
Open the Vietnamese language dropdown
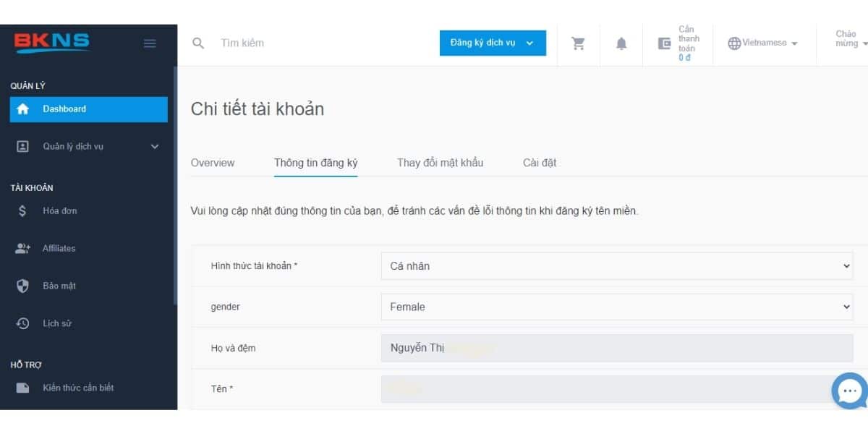pyautogui.click(x=763, y=43)
